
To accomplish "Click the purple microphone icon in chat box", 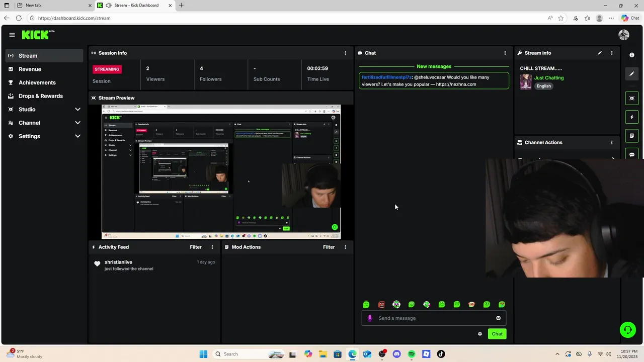I will coord(370,318).
